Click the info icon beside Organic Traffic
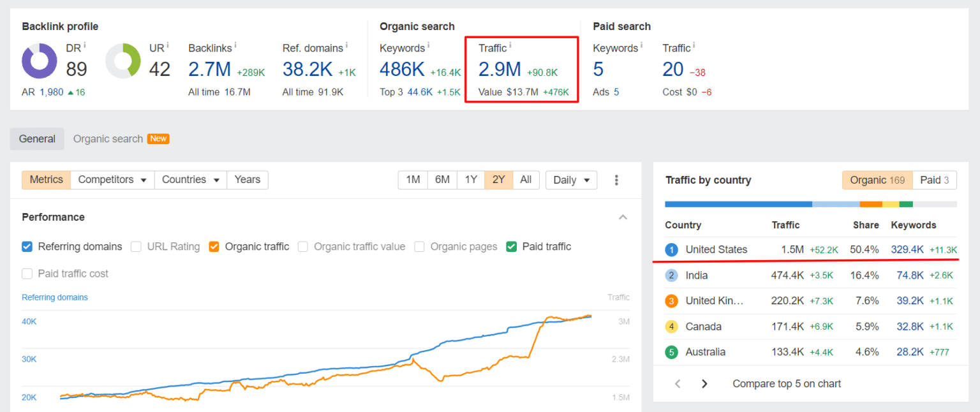This screenshot has width=980, height=412. [x=510, y=45]
